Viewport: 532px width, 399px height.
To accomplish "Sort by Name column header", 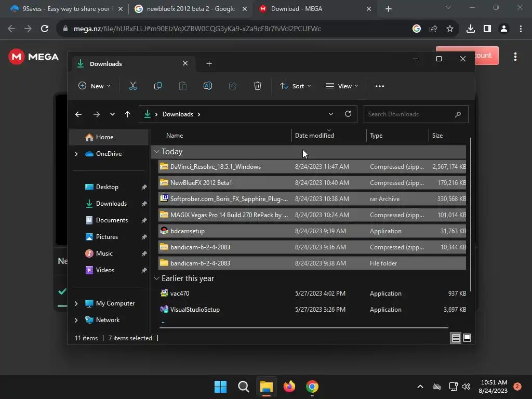I will 224,136.
